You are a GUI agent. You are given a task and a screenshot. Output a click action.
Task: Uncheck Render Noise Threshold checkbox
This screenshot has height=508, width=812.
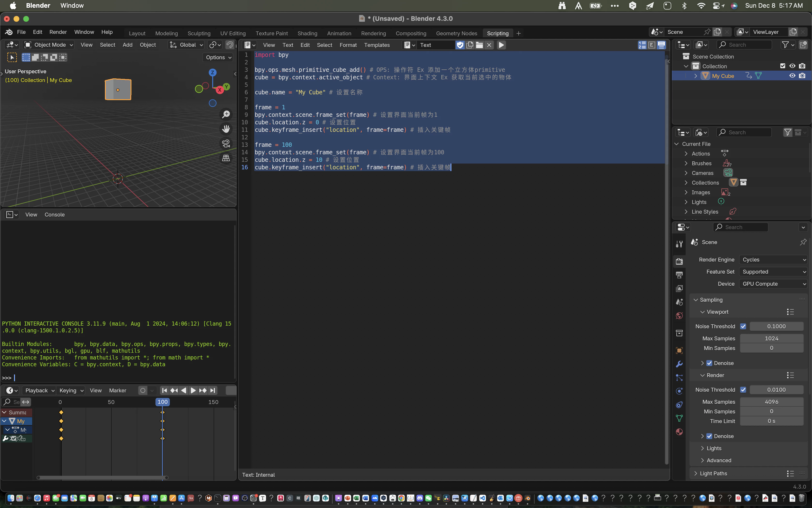click(743, 390)
